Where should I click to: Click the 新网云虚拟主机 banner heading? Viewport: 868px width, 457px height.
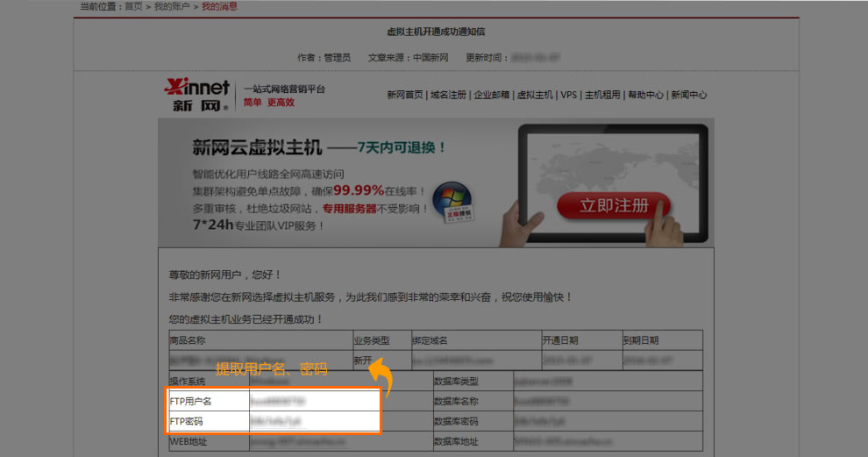coord(257,147)
